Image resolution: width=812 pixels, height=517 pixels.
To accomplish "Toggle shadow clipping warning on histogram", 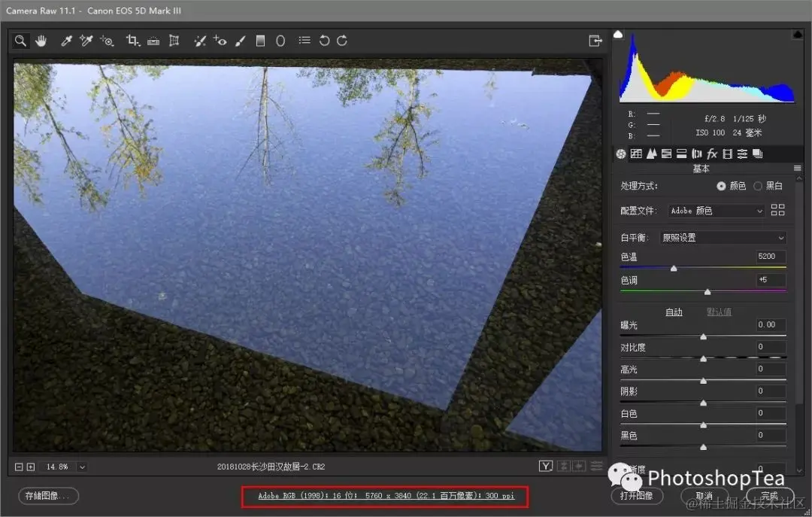I will point(618,34).
